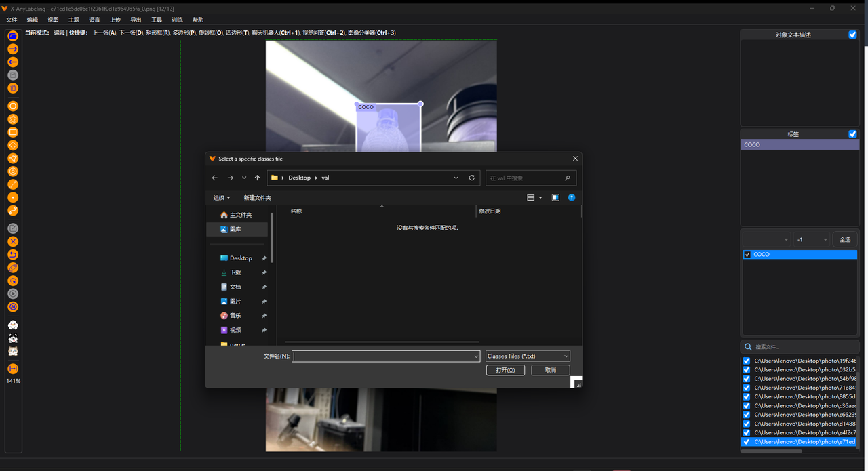
Task: Navigate up one folder level in dialog
Action: point(257,178)
